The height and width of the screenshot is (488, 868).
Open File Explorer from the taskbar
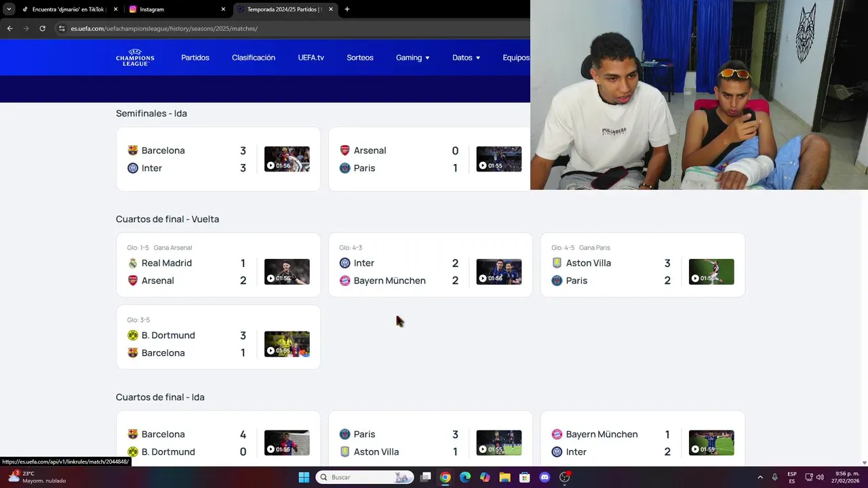pos(505,477)
